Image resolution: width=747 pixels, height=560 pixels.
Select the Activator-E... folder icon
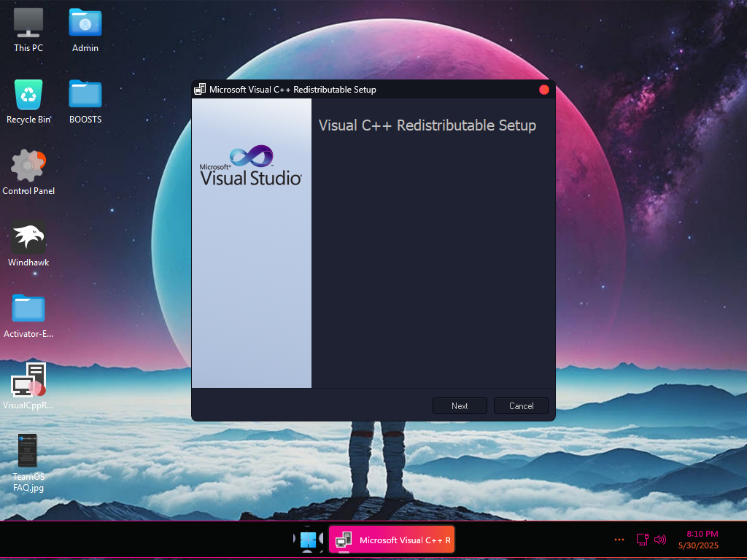28,308
